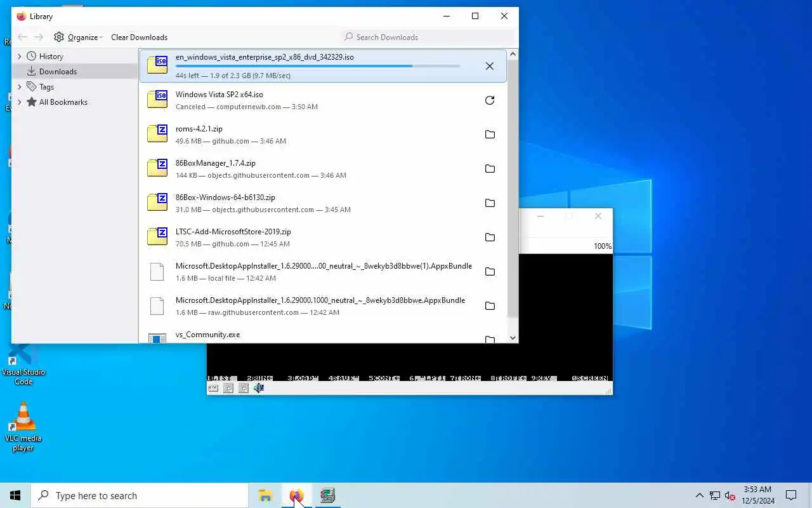This screenshot has height=508, width=812.
Task: Open the Action Center notifications icon
Action: point(791,495)
